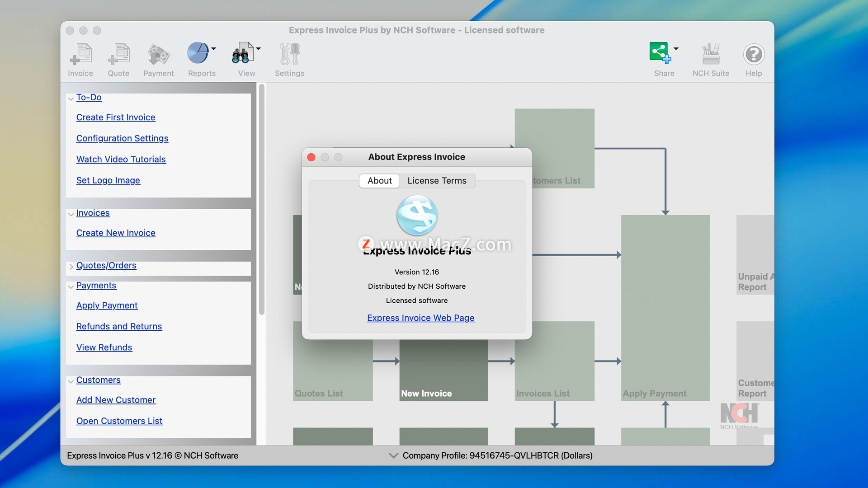868x488 pixels.
Task: Click the Quotes List flowchart box
Action: click(333, 371)
